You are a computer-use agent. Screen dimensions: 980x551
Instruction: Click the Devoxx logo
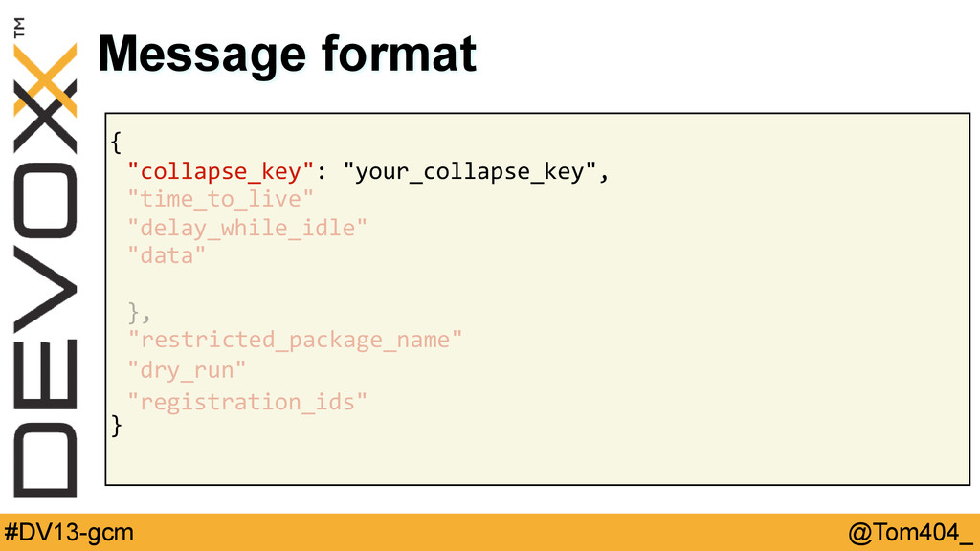45,259
